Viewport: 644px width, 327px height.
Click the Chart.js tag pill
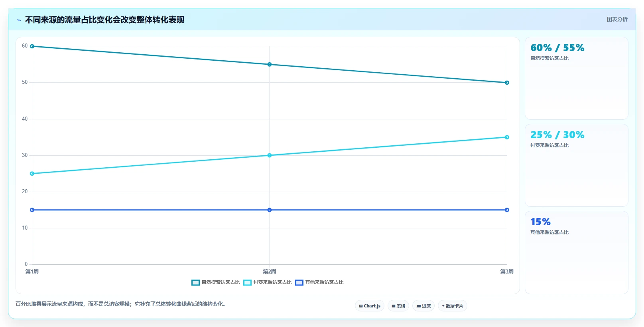[370, 306]
